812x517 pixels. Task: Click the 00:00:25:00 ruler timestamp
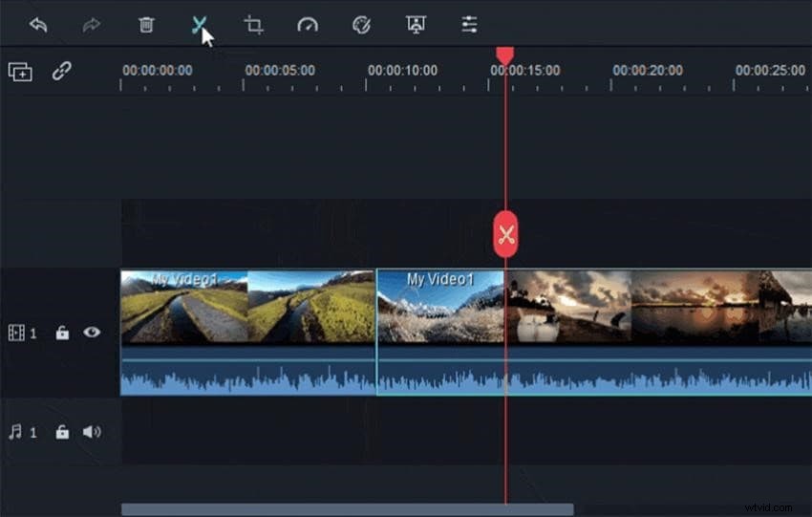point(770,70)
